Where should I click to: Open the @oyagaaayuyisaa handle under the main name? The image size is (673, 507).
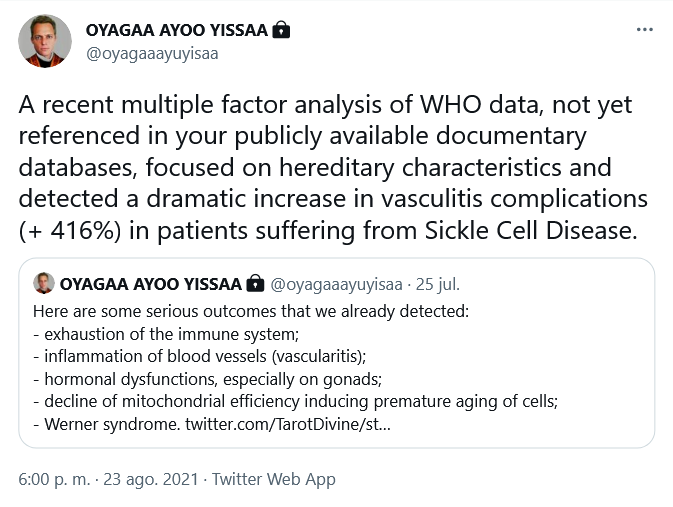coord(152,54)
